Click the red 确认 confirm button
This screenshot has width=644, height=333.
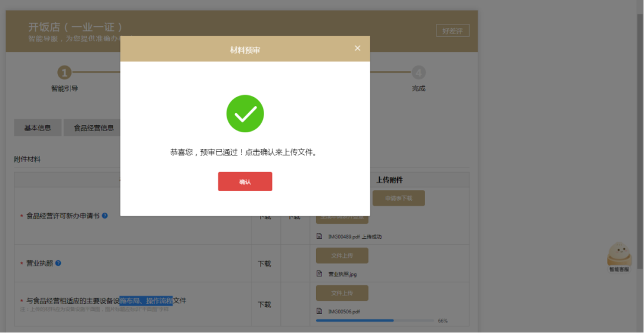click(x=244, y=182)
